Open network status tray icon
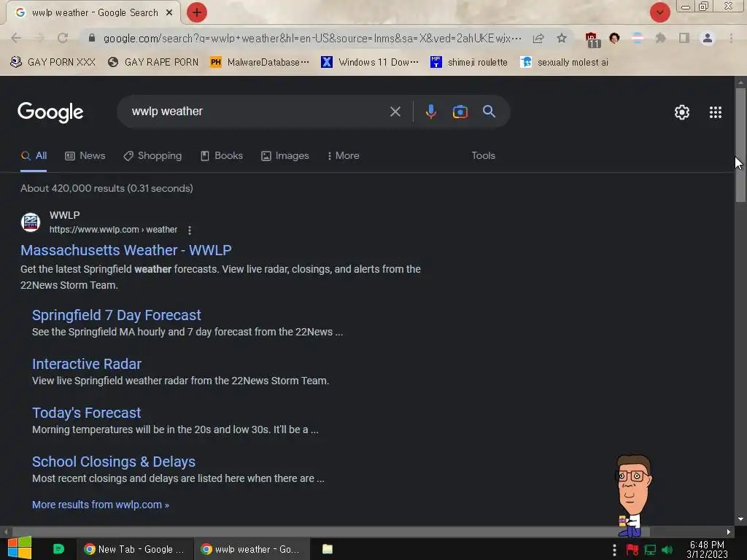The width and height of the screenshot is (747, 560). 650,550
